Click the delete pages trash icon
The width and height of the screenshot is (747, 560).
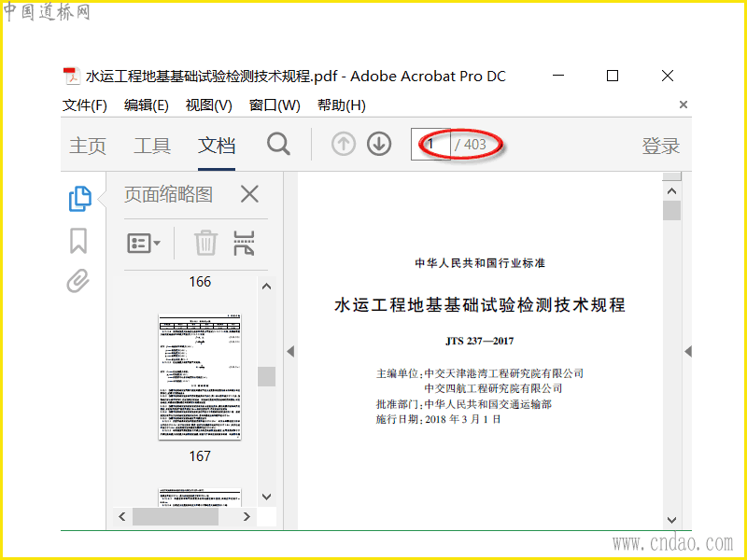[x=205, y=243]
